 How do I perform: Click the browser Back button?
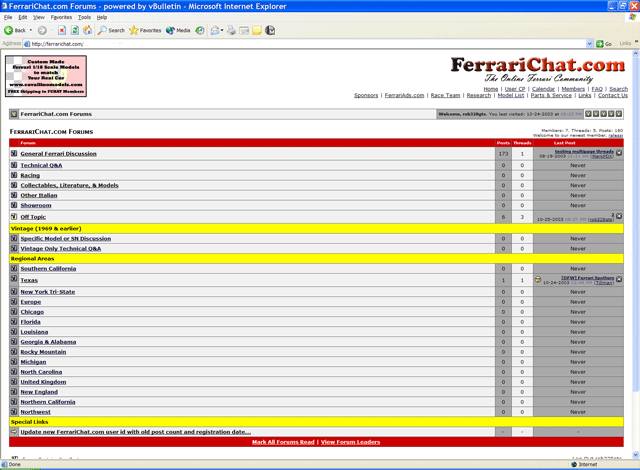[x=15, y=30]
